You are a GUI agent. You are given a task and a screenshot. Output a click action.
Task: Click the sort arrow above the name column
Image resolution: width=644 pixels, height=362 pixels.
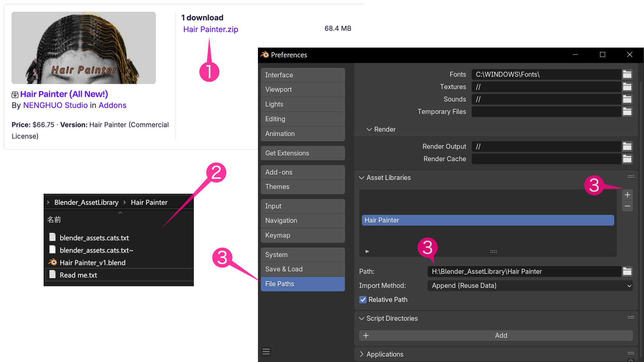pos(120,213)
